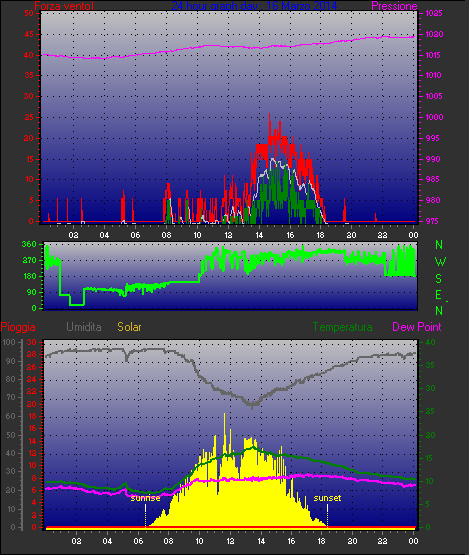Viewport: 469px width, 555px height.
Task: Click the 50 value on wind axis
Action: click(x=29, y=13)
